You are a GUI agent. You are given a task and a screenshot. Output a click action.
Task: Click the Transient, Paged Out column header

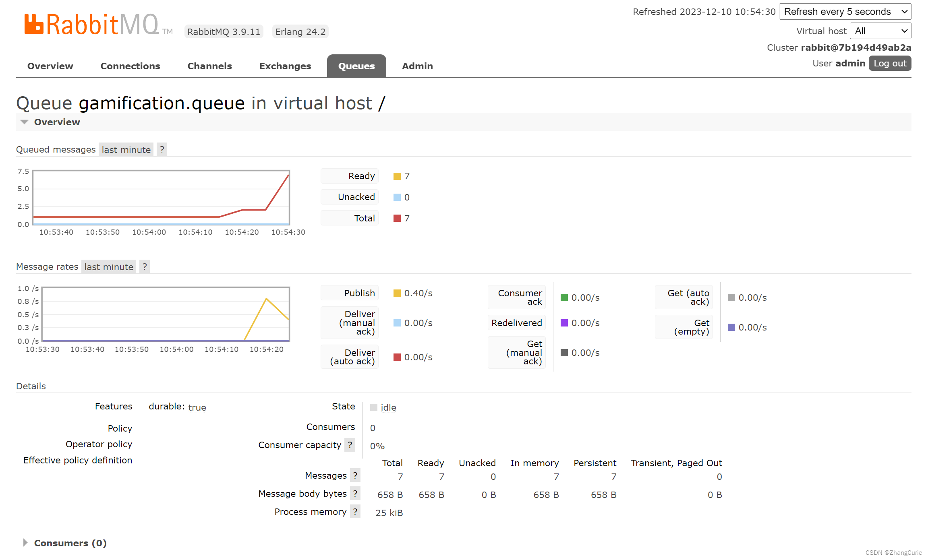tap(676, 463)
